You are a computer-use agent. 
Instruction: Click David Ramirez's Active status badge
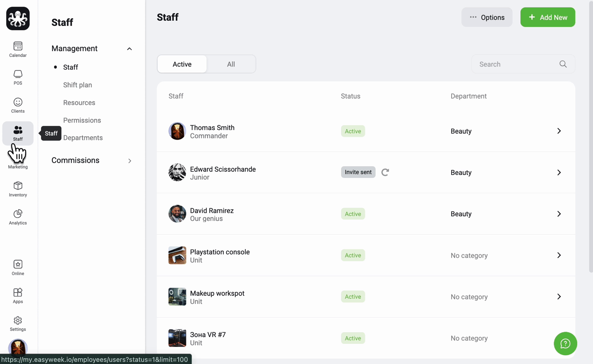point(353,214)
